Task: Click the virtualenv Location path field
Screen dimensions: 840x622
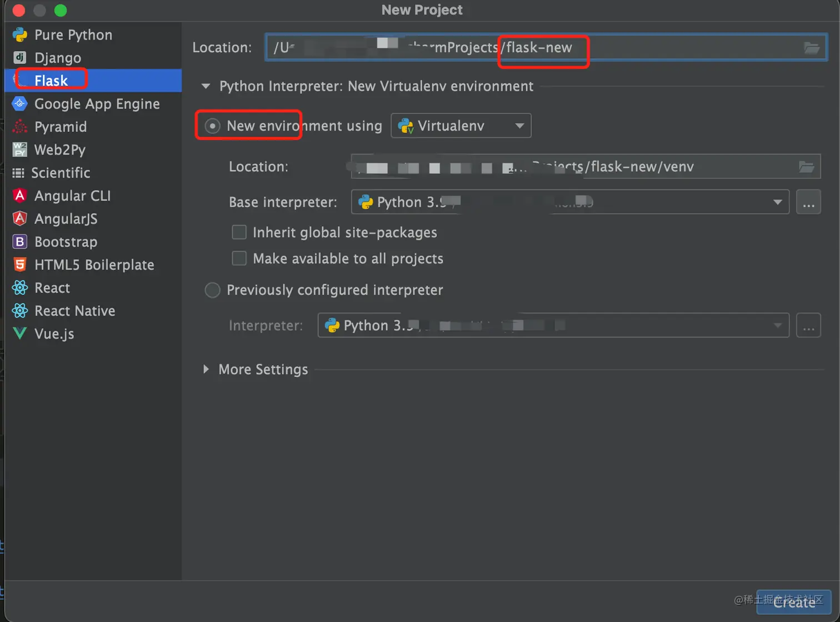Action: click(586, 166)
